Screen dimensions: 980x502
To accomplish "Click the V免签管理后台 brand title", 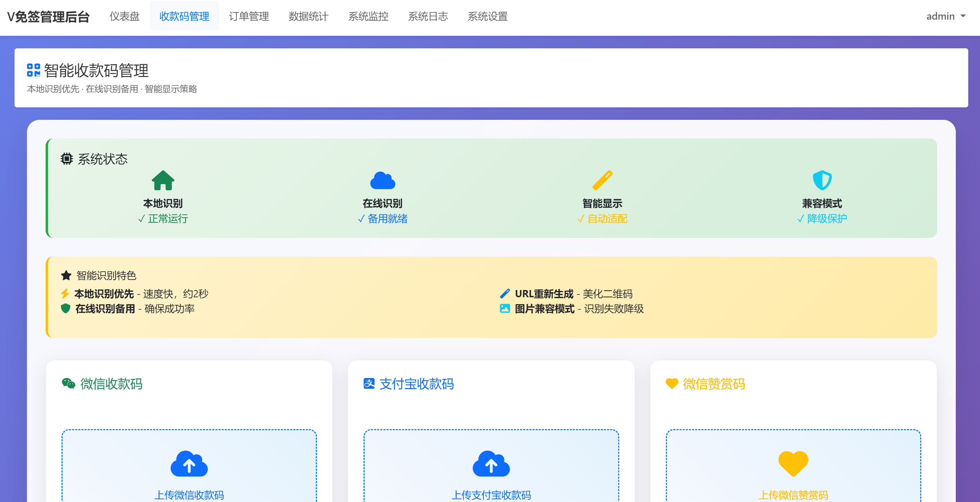I will click(x=48, y=17).
